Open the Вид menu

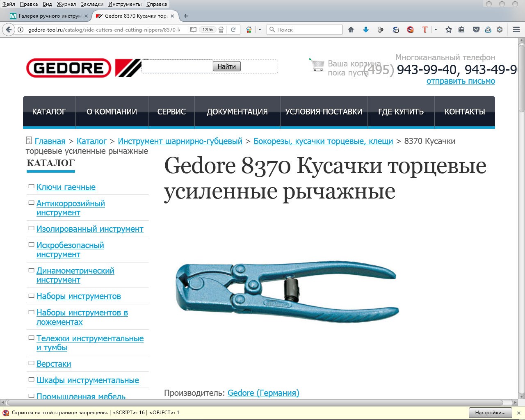[47, 4]
